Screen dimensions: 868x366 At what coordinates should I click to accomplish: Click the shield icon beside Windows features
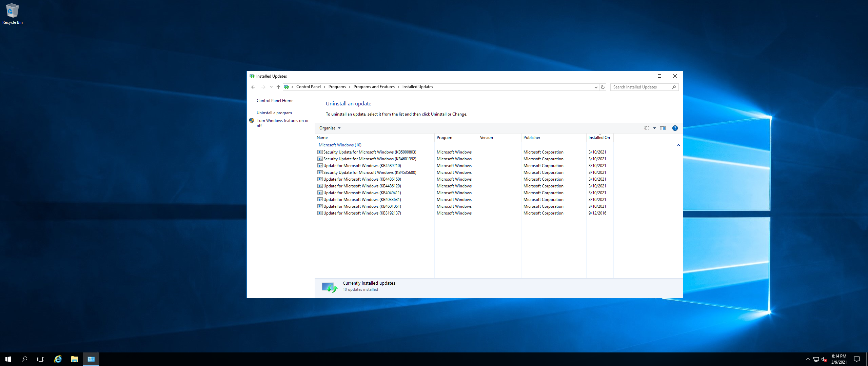(252, 121)
